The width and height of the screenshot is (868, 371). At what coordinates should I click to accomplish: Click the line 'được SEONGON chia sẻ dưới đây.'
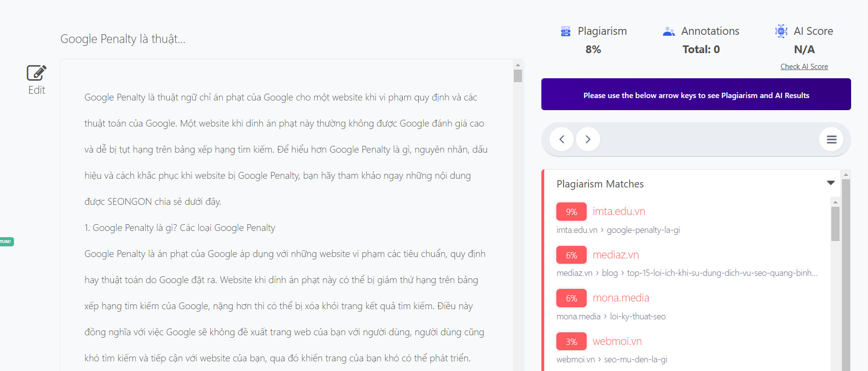(x=152, y=202)
